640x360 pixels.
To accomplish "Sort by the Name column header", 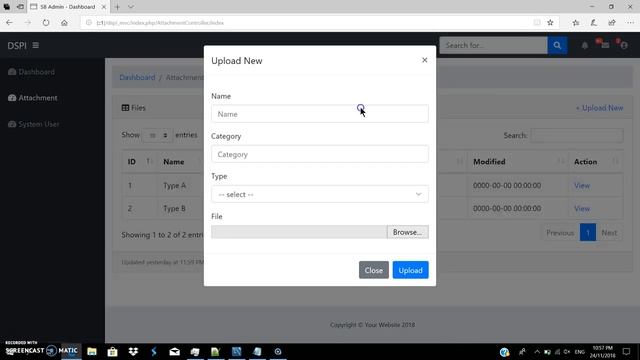I will click(x=180, y=162).
